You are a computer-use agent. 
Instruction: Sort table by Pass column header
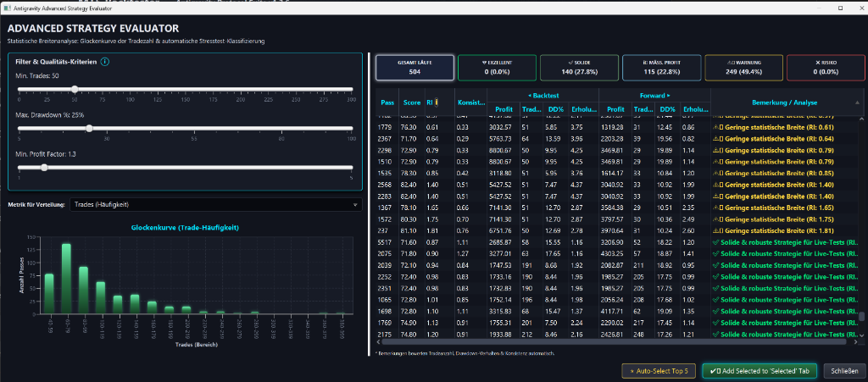387,102
